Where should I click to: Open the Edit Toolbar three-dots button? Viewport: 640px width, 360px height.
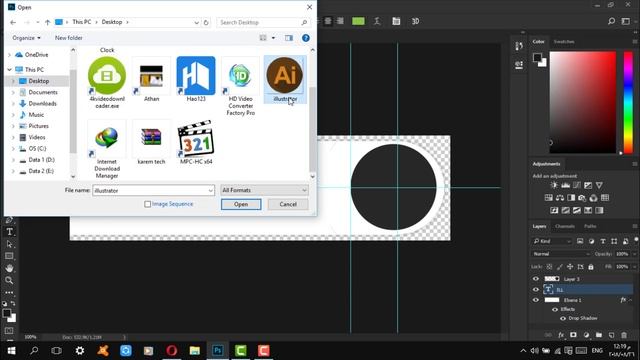coord(9,293)
